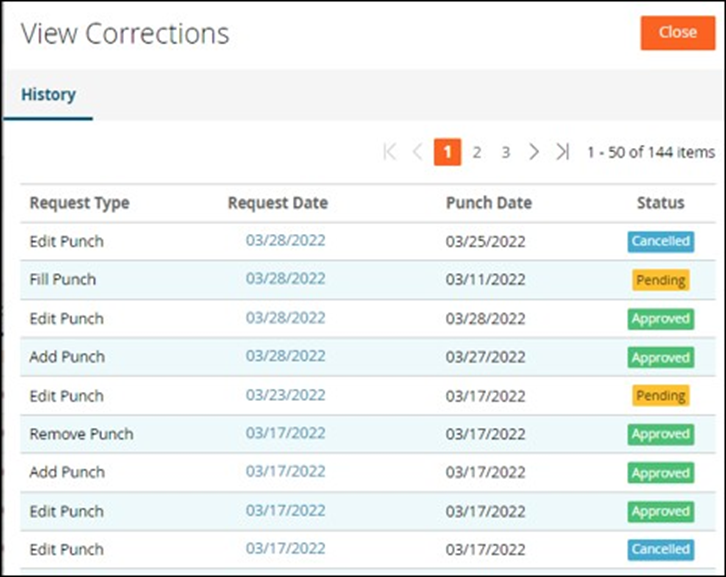Go to first page of results
The height and width of the screenshot is (577, 726).
click(390, 152)
